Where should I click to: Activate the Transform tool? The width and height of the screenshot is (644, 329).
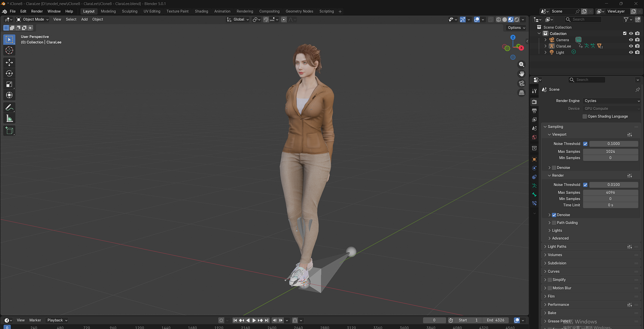point(9,95)
